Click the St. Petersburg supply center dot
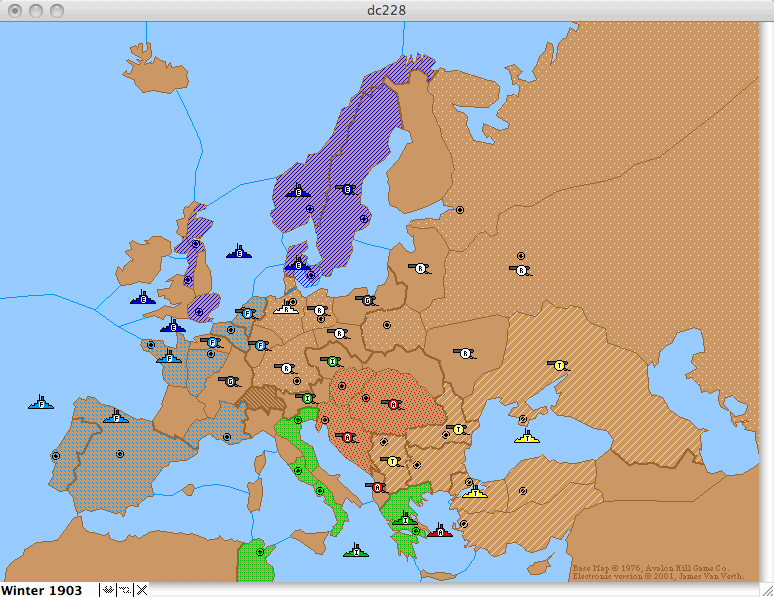Viewport: 774px width, 597px height. pos(460,210)
